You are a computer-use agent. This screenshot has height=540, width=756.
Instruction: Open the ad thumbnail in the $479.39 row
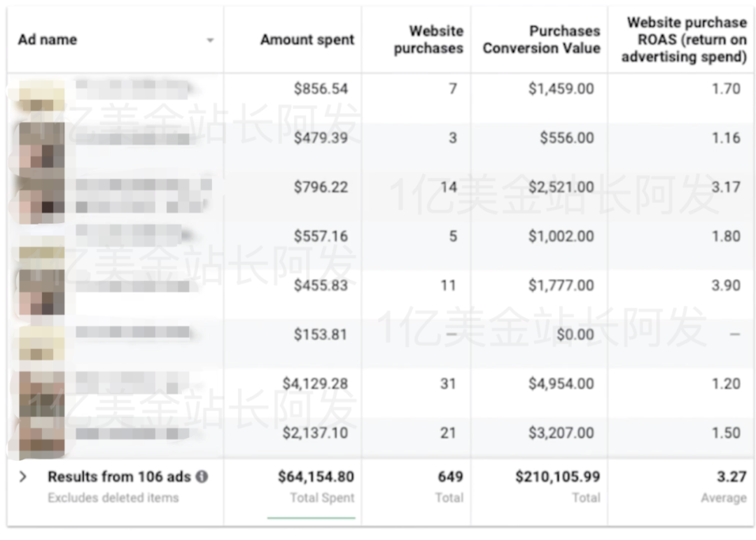(41, 145)
